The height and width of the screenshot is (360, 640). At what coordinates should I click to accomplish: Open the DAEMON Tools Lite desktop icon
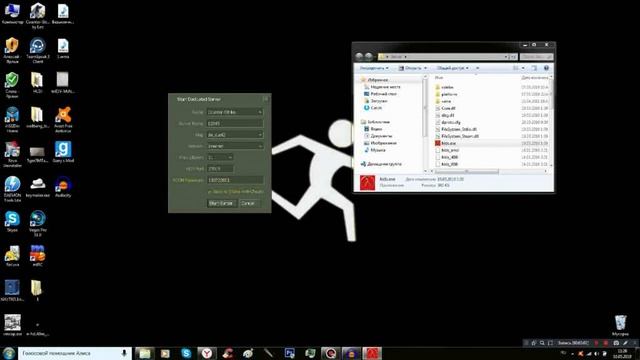tap(12, 189)
